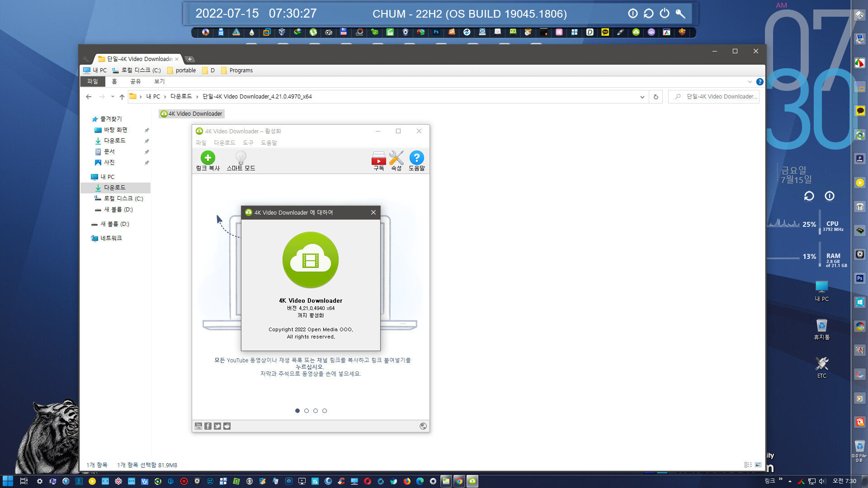Close the About 4K Video Downloader dialog
This screenshot has height=488, width=868.
point(373,212)
